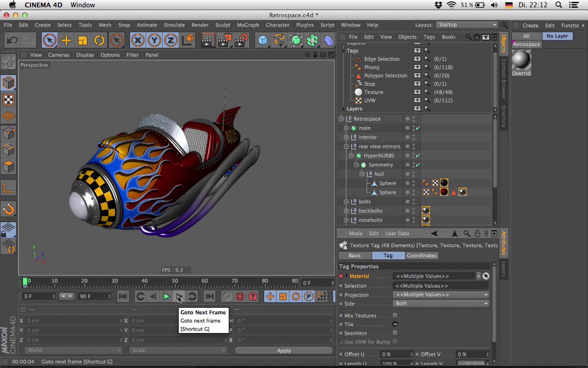Open the Side dropdown showing Both
The image size is (588, 368).
441,303
